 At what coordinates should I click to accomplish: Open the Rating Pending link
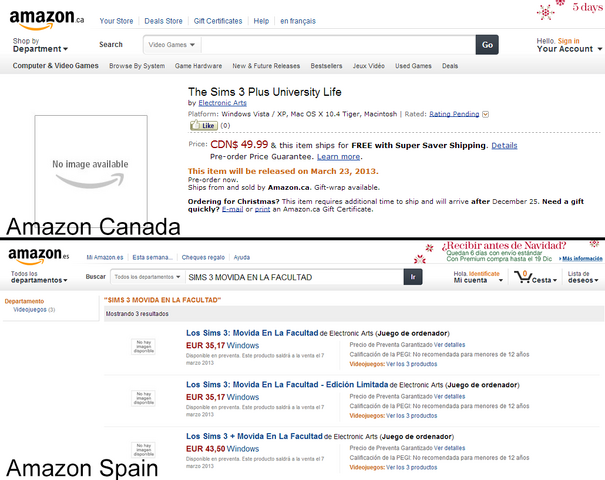[x=454, y=114]
